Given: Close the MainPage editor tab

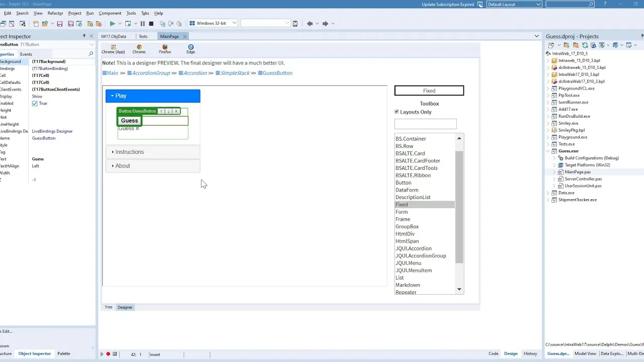Looking at the screenshot, I should (x=185, y=36).
